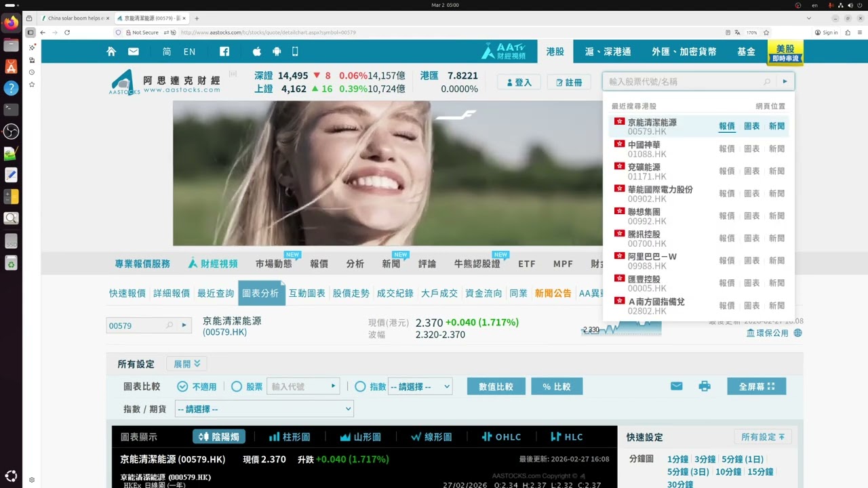Choose the 1分鐘 interval link
Screen dimensions: 868x488
[679, 459]
